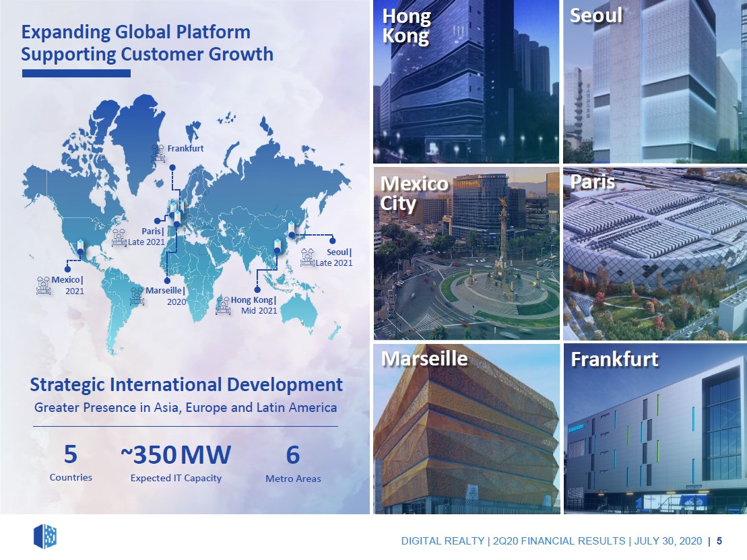Screen dimensions: 747x560
Task: Click the data center icon beside Mexico label
Action: [44, 285]
